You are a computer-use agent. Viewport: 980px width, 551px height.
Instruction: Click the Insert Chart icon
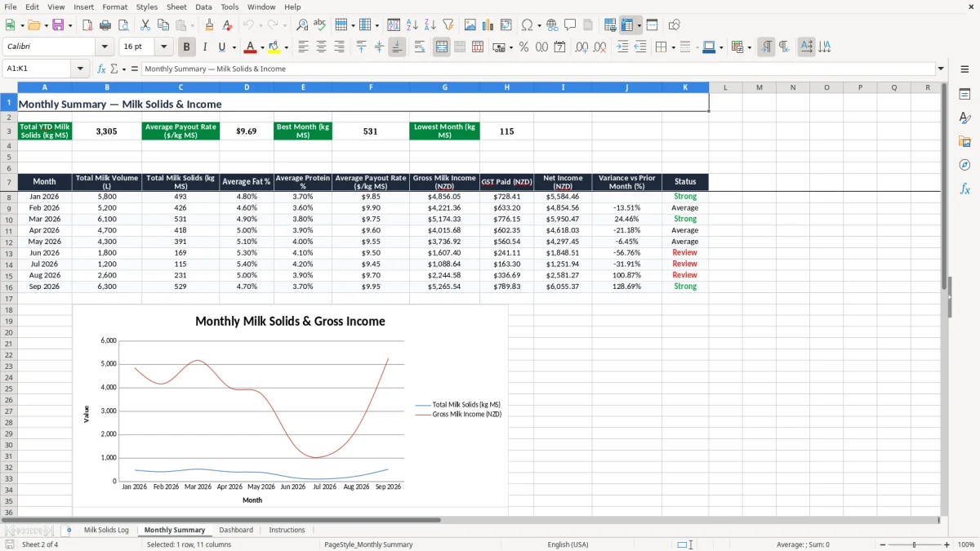(488, 25)
